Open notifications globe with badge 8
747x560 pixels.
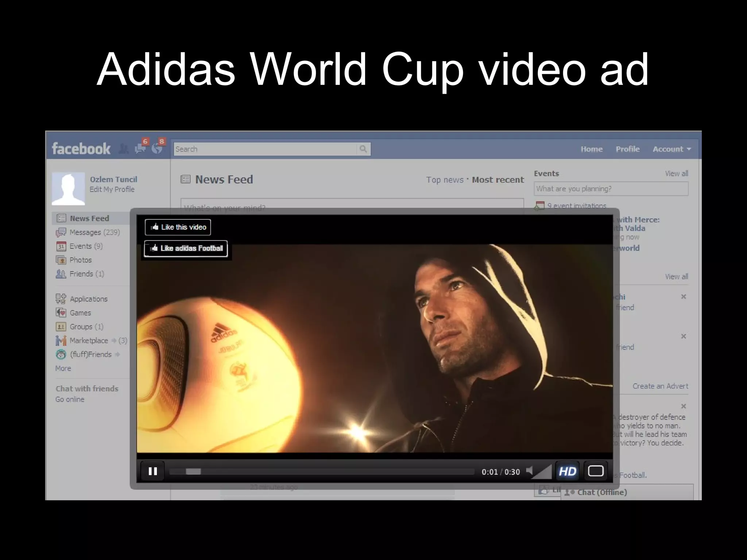click(157, 148)
